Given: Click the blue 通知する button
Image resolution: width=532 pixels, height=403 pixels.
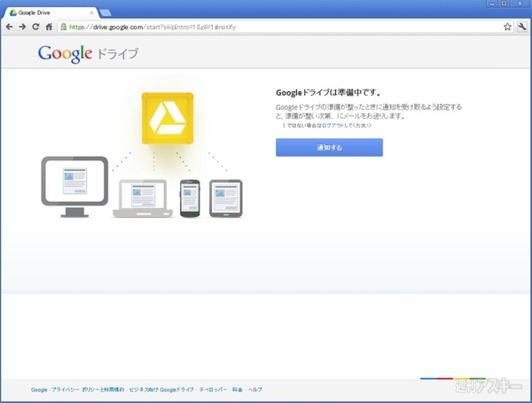Looking at the screenshot, I should click(329, 147).
